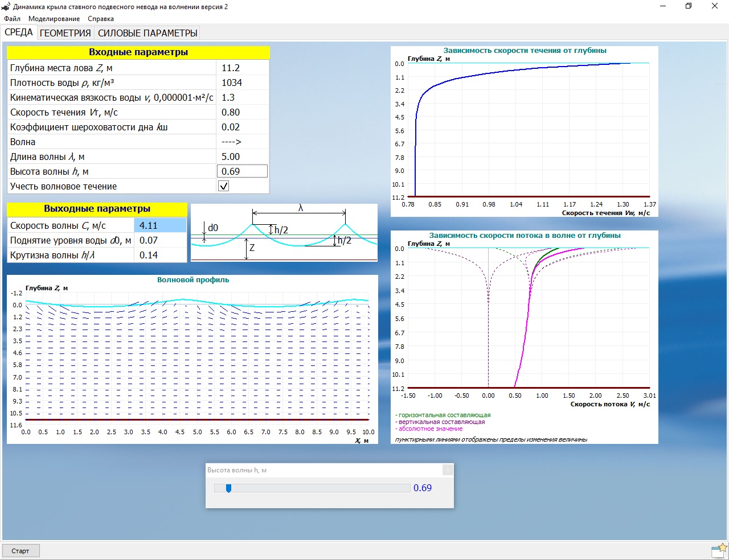Click the starred window icon in status bar

(719, 550)
